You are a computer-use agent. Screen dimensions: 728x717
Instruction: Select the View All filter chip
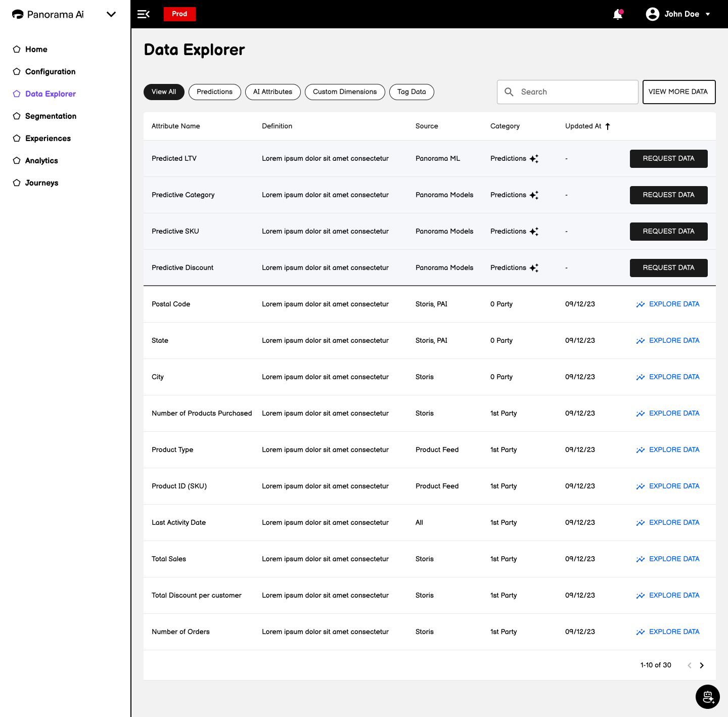tap(164, 92)
